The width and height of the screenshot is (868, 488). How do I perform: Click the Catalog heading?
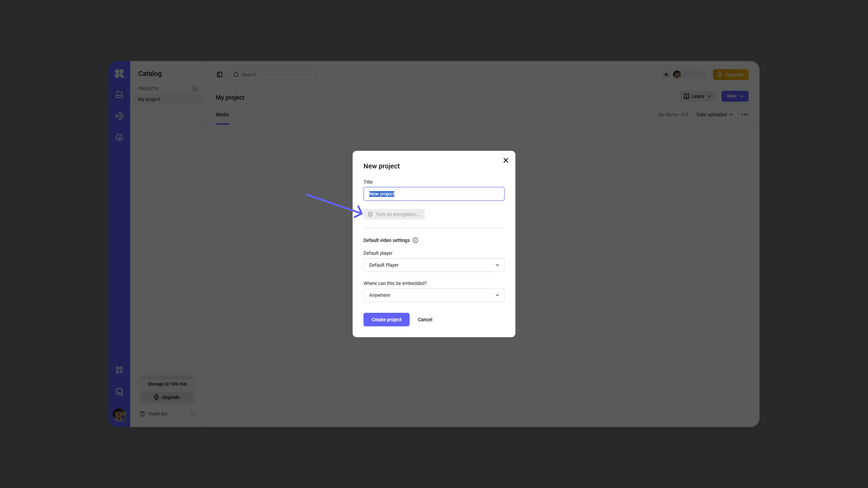150,73
